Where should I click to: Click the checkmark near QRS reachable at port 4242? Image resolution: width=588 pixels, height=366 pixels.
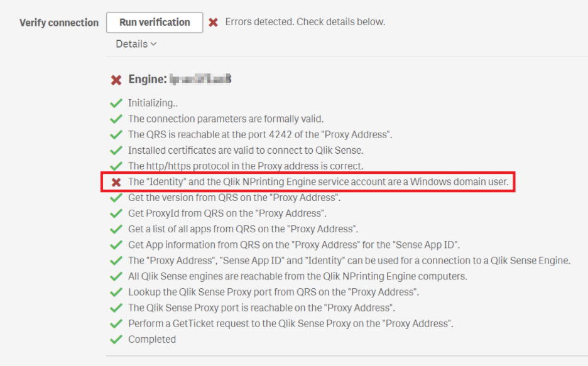[116, 134]
